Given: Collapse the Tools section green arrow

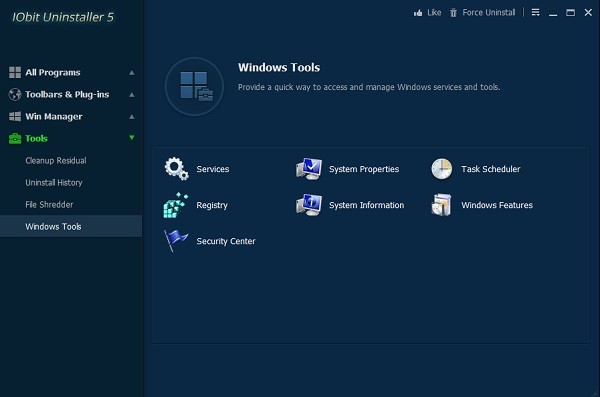Looking at the screenshot, I should [132, 138].
